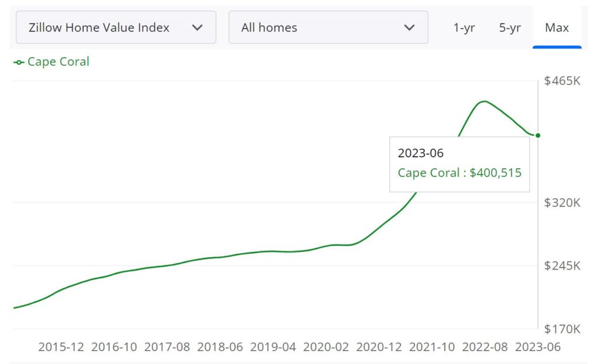Click the tooltip showing Cape Coral value
This screenshot has width=598, height=364.
[x=459, y=163]
